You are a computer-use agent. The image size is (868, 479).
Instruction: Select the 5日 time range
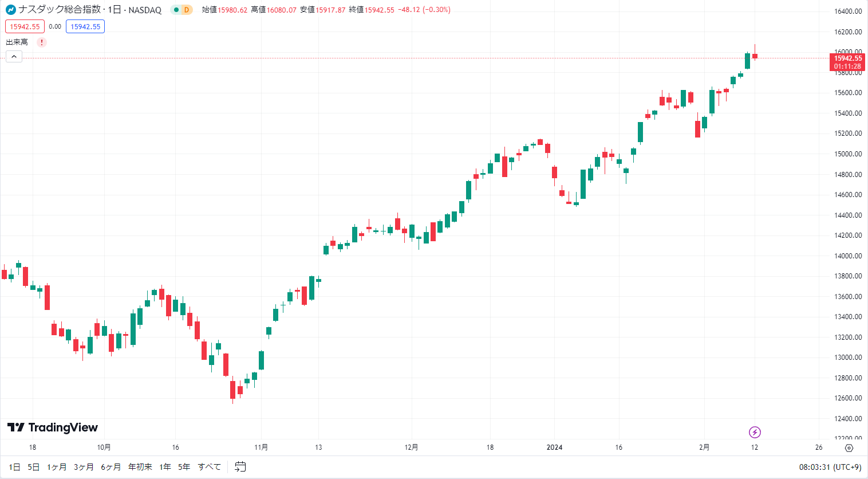pyautogui.click(x=34, y=467)
